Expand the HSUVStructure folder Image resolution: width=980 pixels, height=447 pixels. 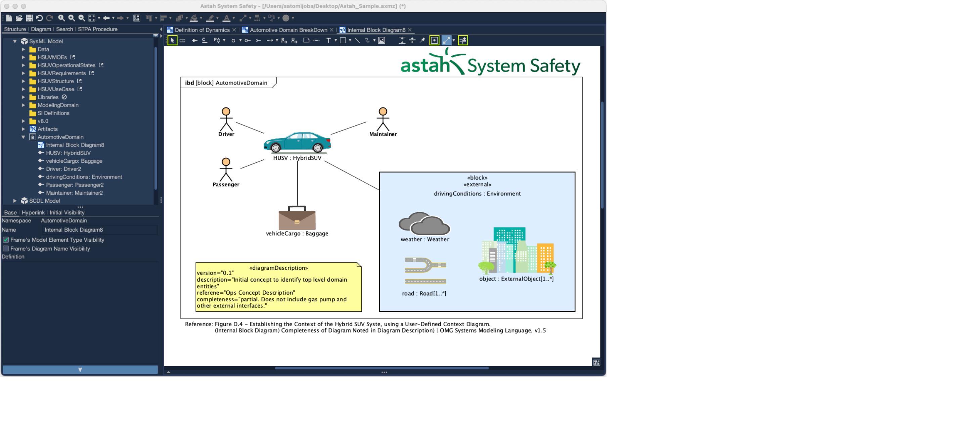(23, 81)
